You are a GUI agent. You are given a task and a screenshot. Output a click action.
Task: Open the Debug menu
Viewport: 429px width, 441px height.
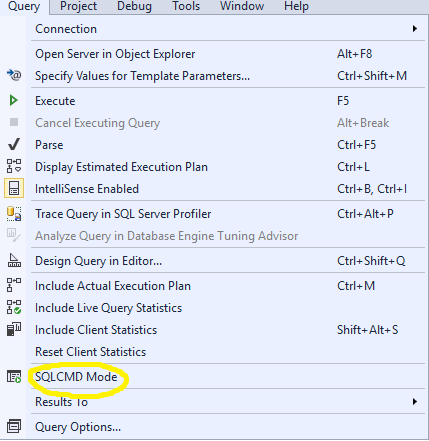pyautogui.click(x=134, y=6)
